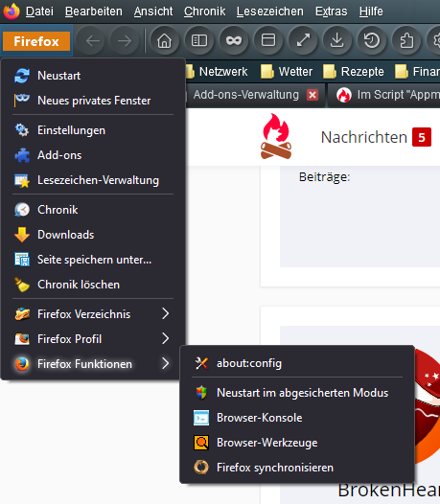Toggle the sidebar icon in toolbar
The height and width of the screenshot is (504, 440).
(x=199, y=41)
